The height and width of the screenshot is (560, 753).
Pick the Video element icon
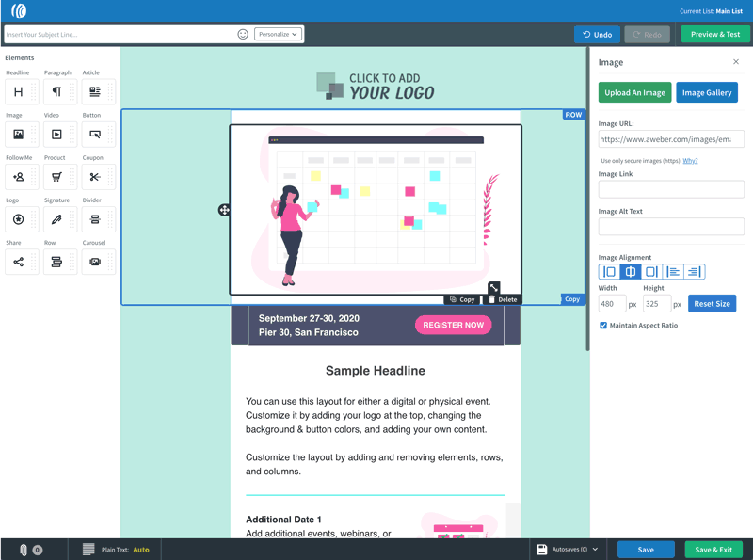click(56, 135)
